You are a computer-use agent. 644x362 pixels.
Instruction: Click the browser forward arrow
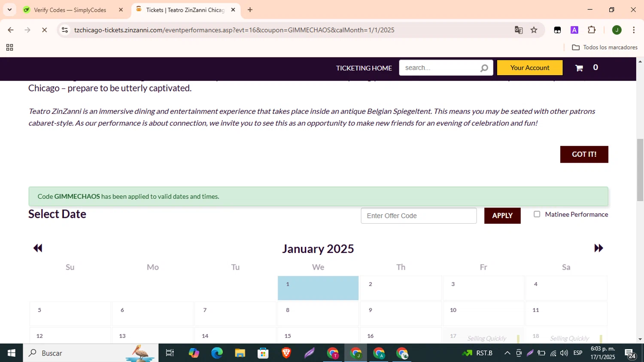coord(27,30)
